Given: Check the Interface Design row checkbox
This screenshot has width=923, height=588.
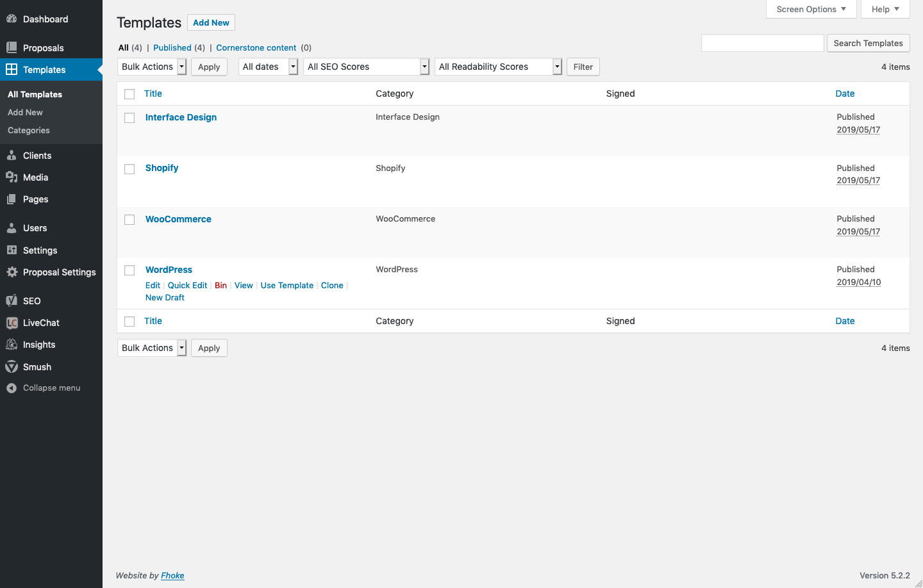Looking at the screenshot, I should coord(129,118).
